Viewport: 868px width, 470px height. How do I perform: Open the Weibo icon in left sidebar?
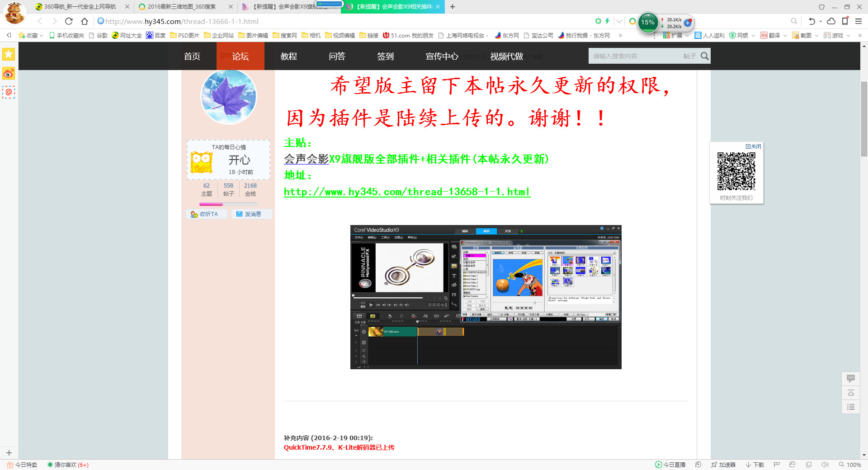(9, 73)
